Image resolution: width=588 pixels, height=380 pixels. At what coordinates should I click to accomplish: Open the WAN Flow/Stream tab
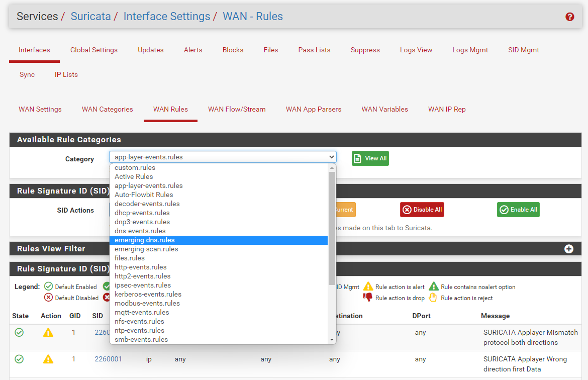(237, 109)
